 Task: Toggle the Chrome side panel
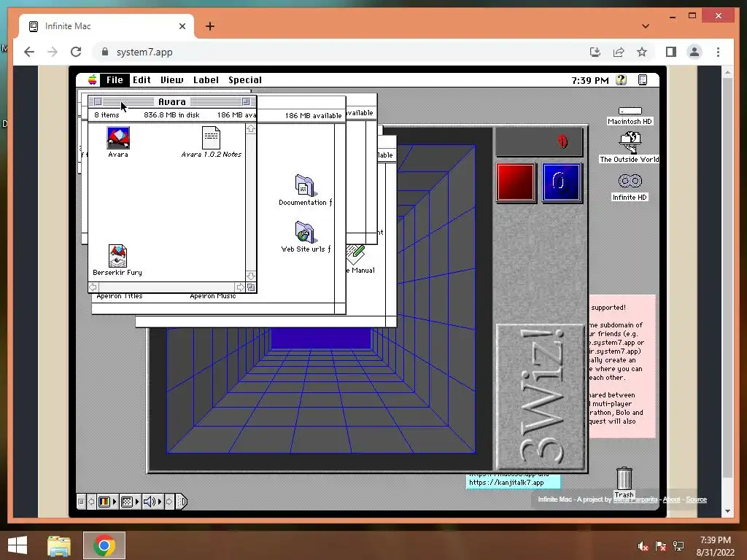click(671, 52)
